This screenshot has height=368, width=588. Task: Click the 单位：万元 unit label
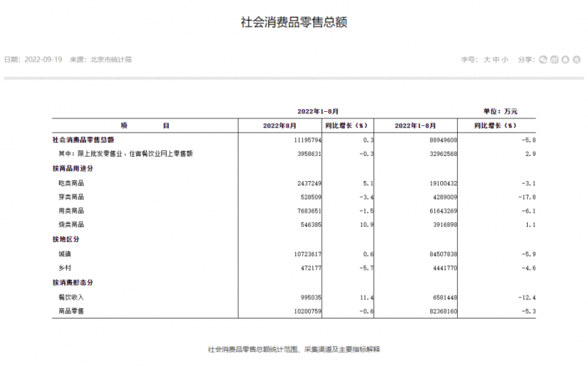tap(501, 111)
